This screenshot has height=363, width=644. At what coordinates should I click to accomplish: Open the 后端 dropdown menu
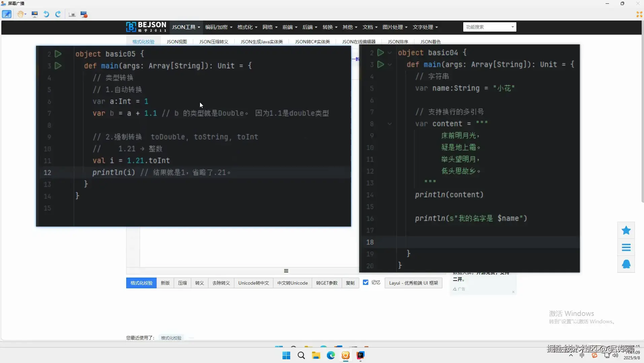coord(310,27)
